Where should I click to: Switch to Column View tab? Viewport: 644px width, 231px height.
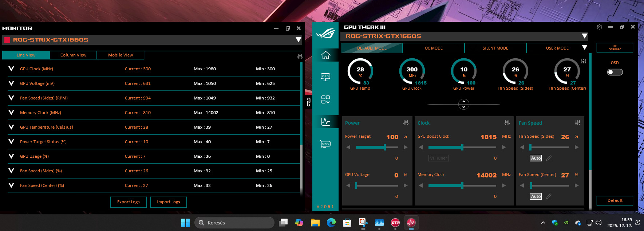point(73,55)
